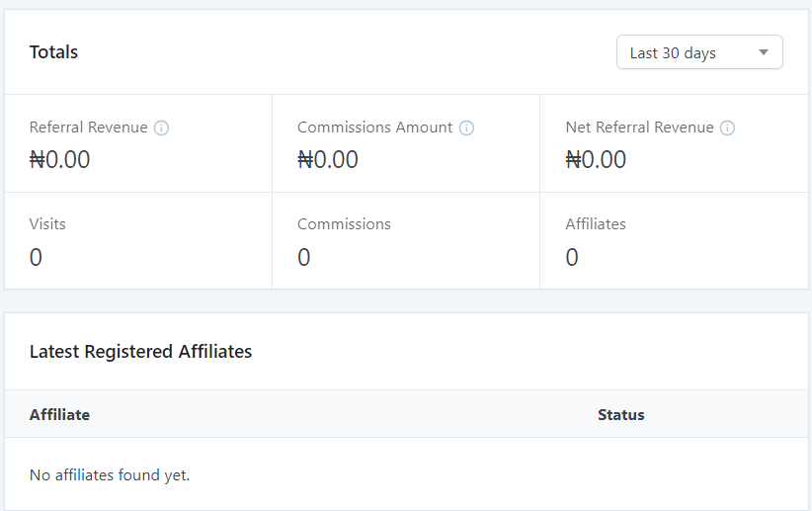Select the Commissions Amount ₦0.00 value
The image size is (812, 511).
click(x=328, y=159)
